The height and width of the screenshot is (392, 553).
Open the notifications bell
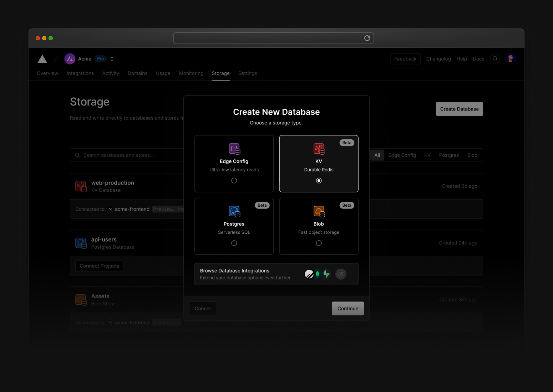tap(495, 59)
